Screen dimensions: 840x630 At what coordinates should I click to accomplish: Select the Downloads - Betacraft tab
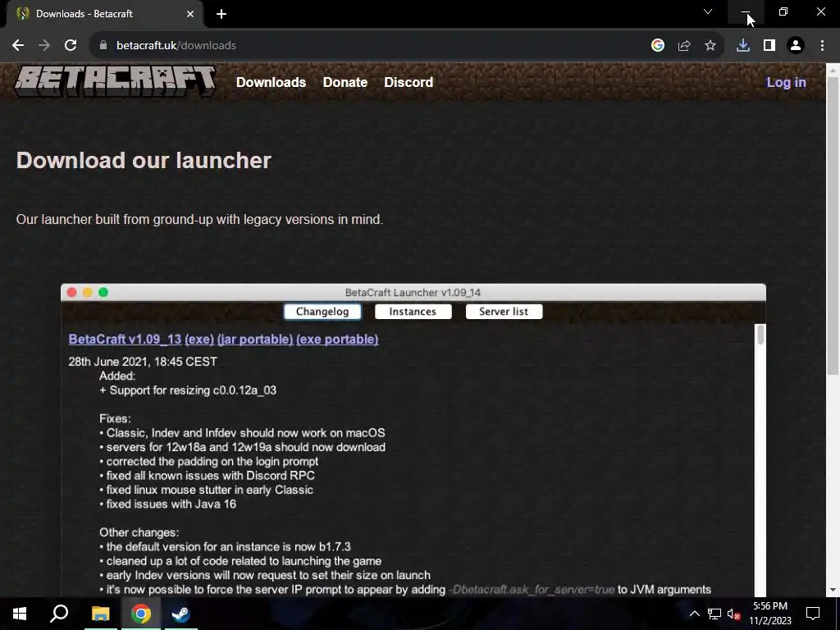104,14
